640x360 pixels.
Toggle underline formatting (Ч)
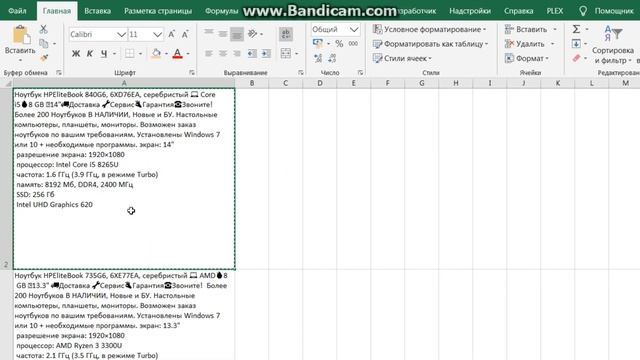(104, 53)
